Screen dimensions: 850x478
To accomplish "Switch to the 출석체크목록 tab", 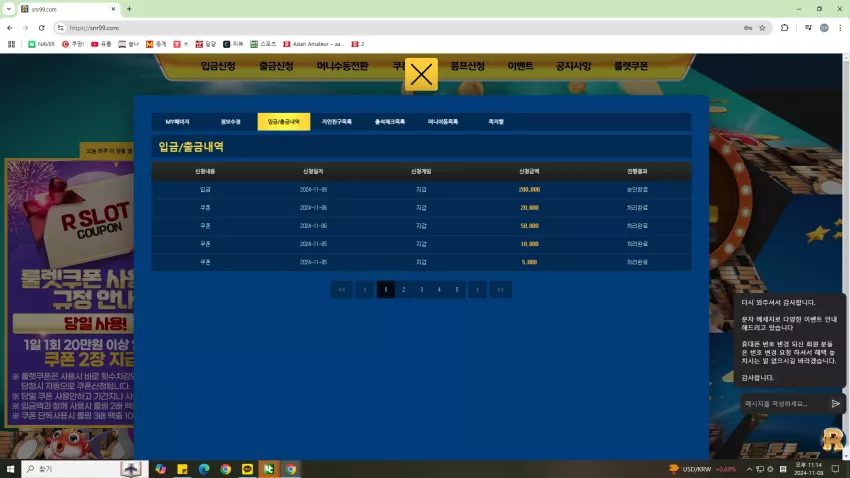I will coord(390,122).
